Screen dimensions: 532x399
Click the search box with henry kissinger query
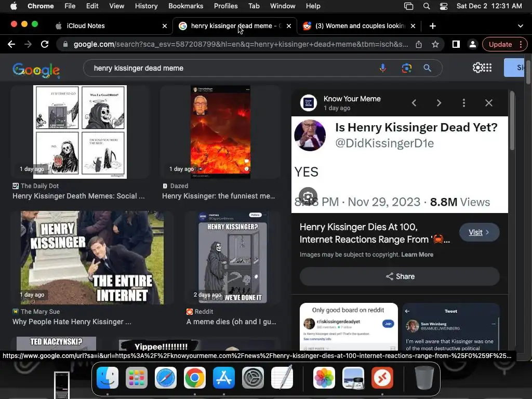[x=231, y=68]
